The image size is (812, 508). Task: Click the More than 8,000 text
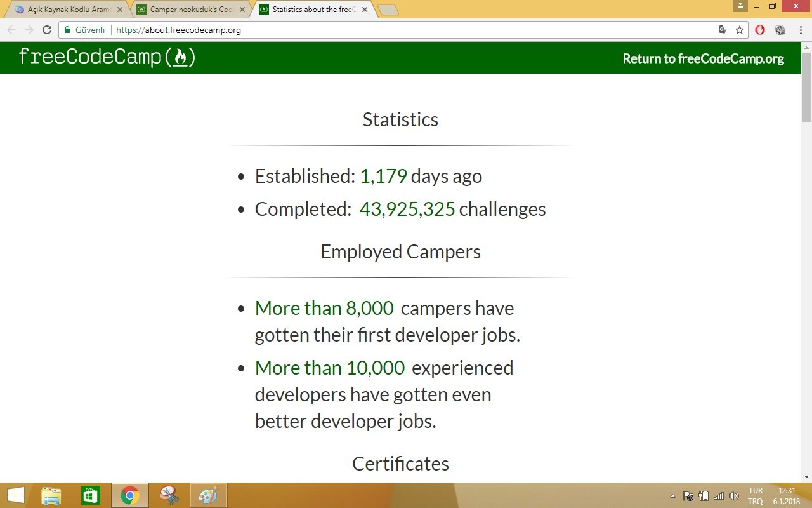tap(324, 308)
